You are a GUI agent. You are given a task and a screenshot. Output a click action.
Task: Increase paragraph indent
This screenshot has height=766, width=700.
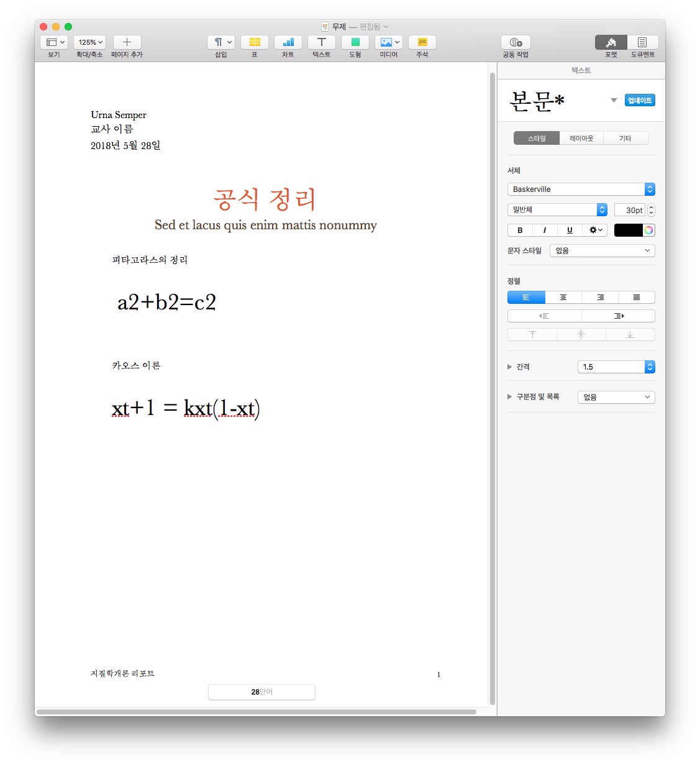[619, 316]
